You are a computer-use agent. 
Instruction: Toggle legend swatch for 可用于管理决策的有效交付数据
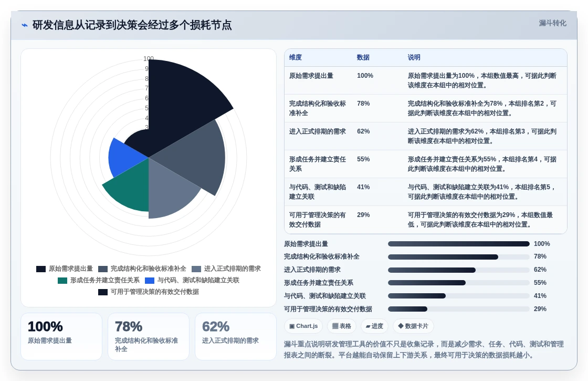[x=103, y=292]
